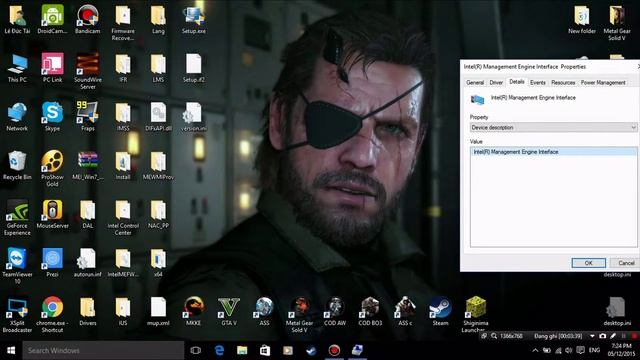The height and width of the screenshot is (360, 640).
Task: Click the recorder bar camera snapshot icon
Action: tap(602, 336)
